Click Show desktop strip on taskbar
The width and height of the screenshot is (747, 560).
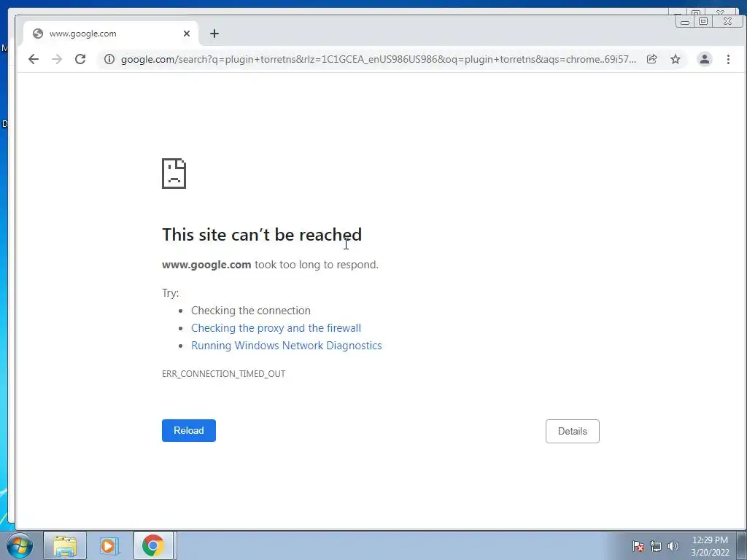coord(741,545)
